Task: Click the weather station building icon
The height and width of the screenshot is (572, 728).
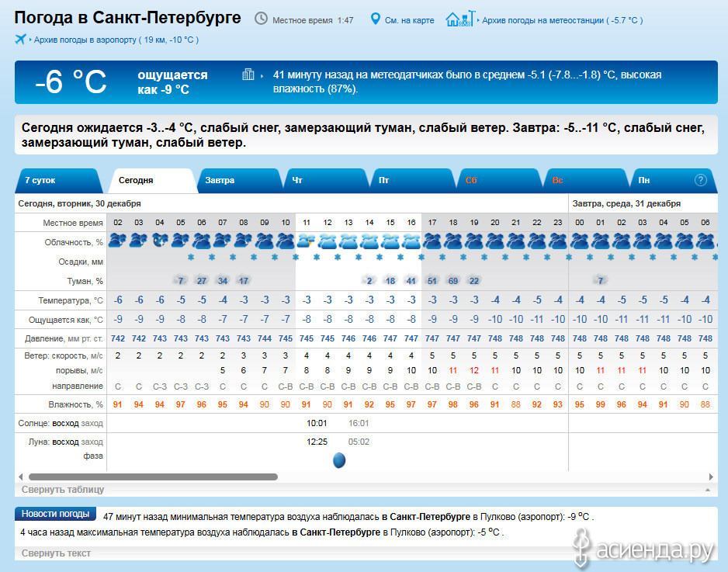Action: coord(459,19)
